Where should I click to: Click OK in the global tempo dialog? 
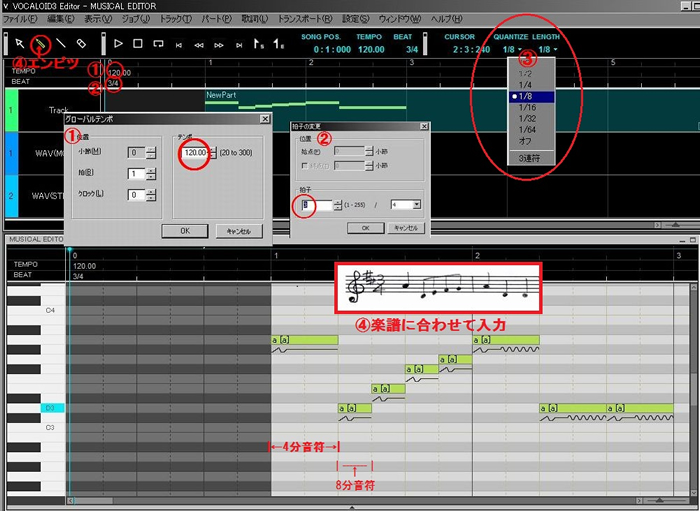click(185, 231)
